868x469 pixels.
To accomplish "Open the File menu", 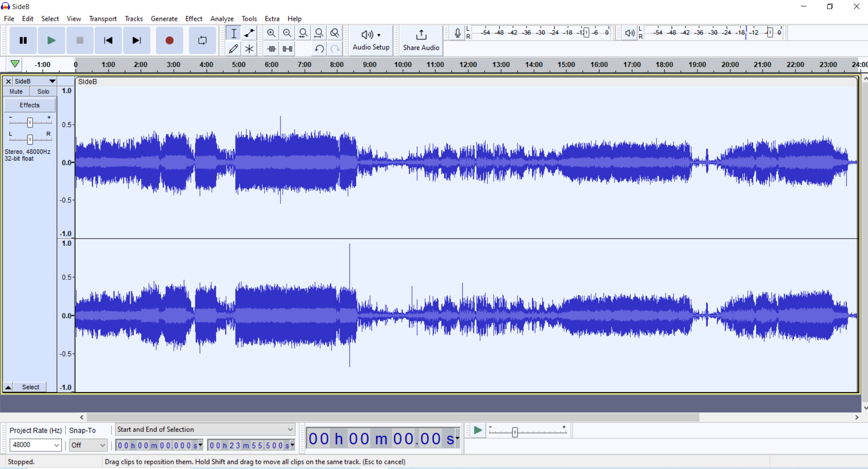I will coord(9,19).
